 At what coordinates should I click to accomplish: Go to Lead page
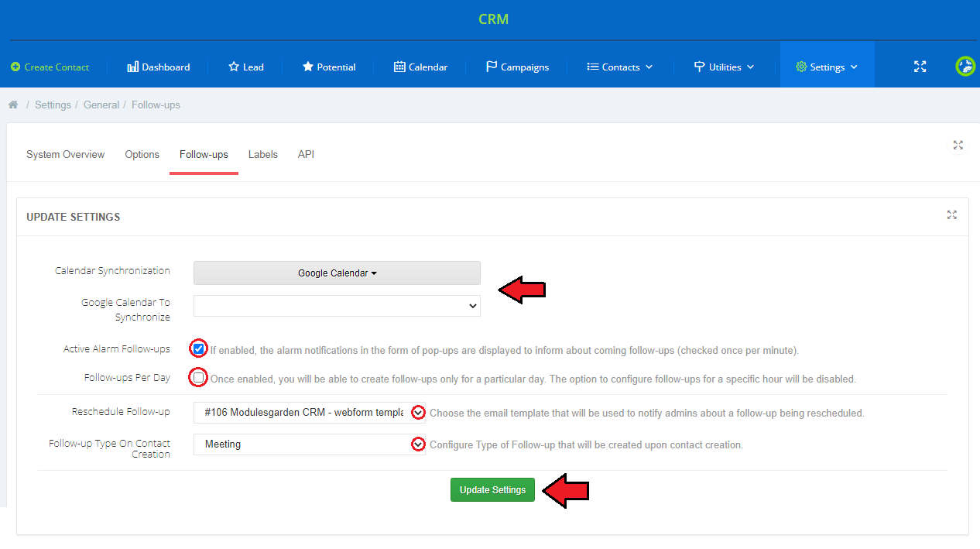(x=246, y=67)
